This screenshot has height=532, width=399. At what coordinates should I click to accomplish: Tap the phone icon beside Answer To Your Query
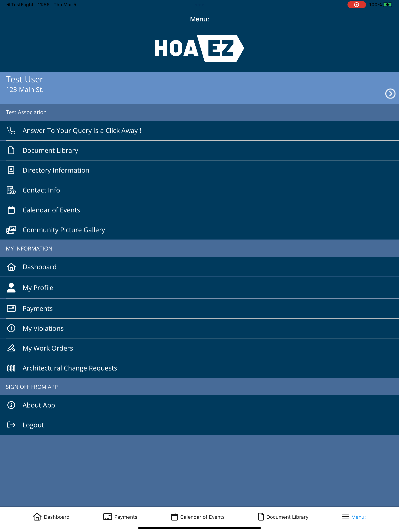(x=11, y=131)
